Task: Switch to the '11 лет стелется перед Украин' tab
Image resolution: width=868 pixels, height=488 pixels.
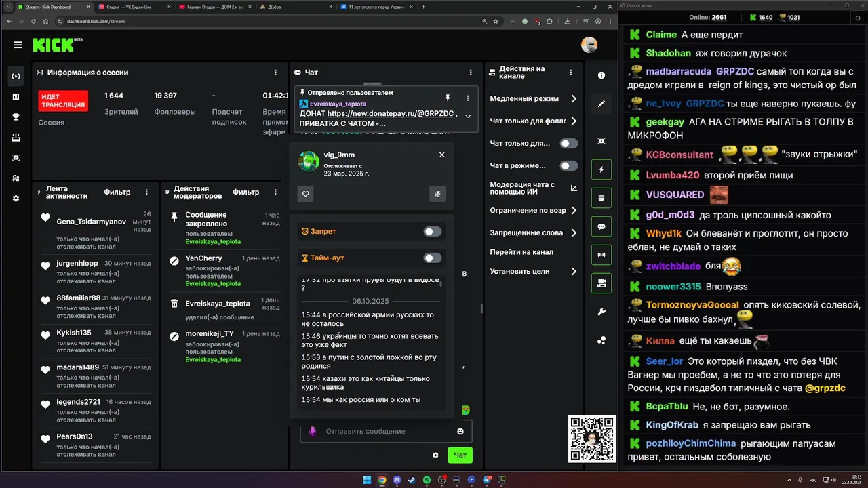Action: [376, 7]
